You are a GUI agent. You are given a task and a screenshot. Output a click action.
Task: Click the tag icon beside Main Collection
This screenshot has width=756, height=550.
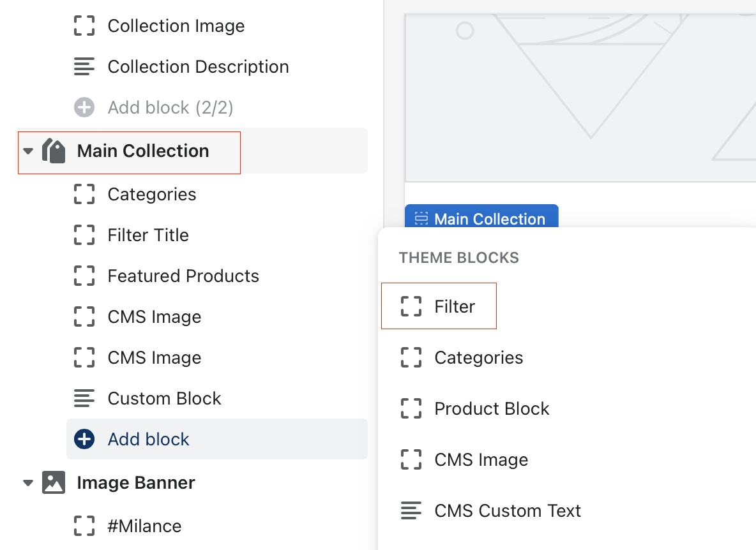[54, 151]
